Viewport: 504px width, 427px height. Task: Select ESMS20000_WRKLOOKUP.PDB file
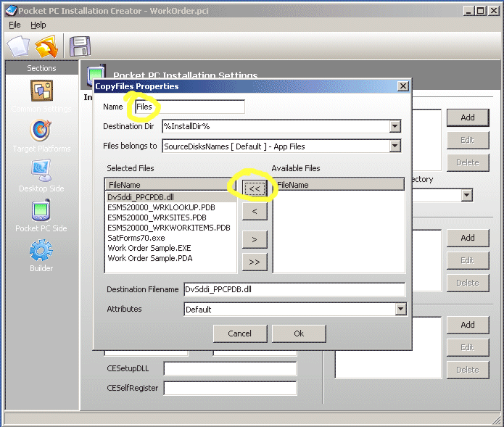point(171,207)
